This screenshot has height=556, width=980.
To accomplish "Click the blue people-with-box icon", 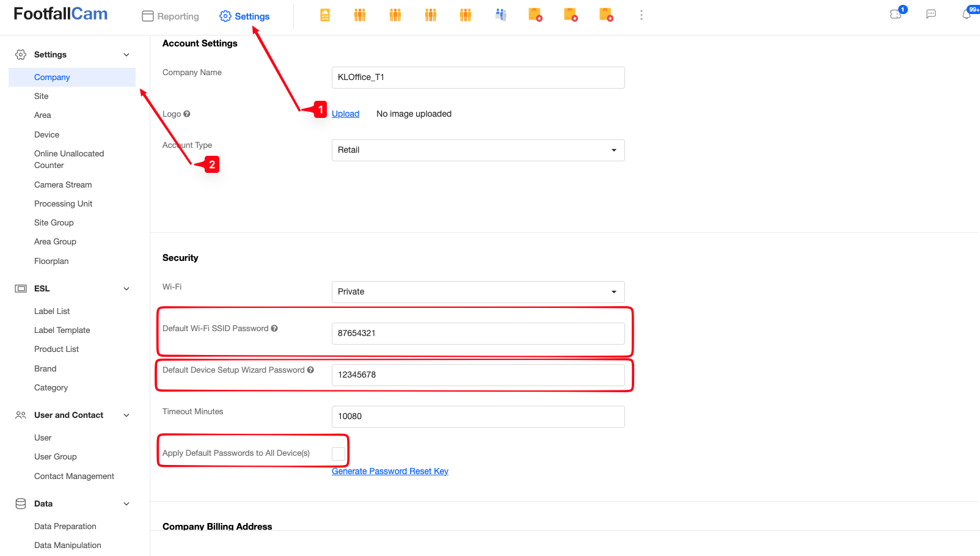I will [x=501, y=15].
